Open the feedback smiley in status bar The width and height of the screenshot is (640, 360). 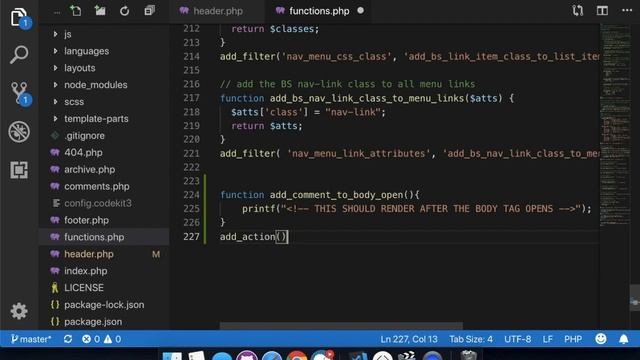coord(601,339)
